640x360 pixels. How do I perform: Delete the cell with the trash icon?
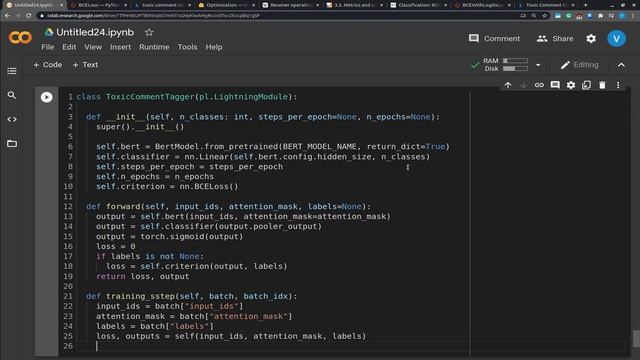click(x=602, y=85)
